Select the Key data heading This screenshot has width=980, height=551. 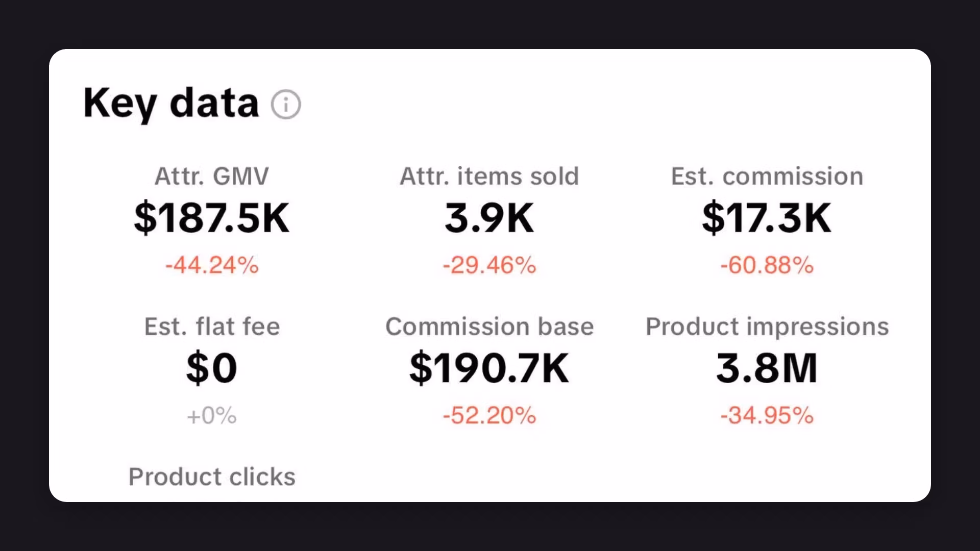click(x=171, y=105)
